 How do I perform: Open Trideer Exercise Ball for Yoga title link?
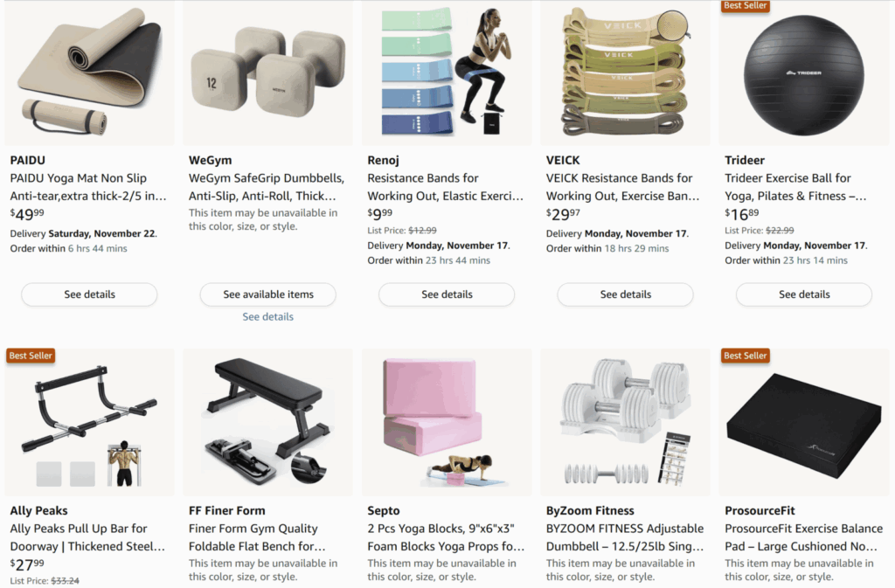click(795, 187)
